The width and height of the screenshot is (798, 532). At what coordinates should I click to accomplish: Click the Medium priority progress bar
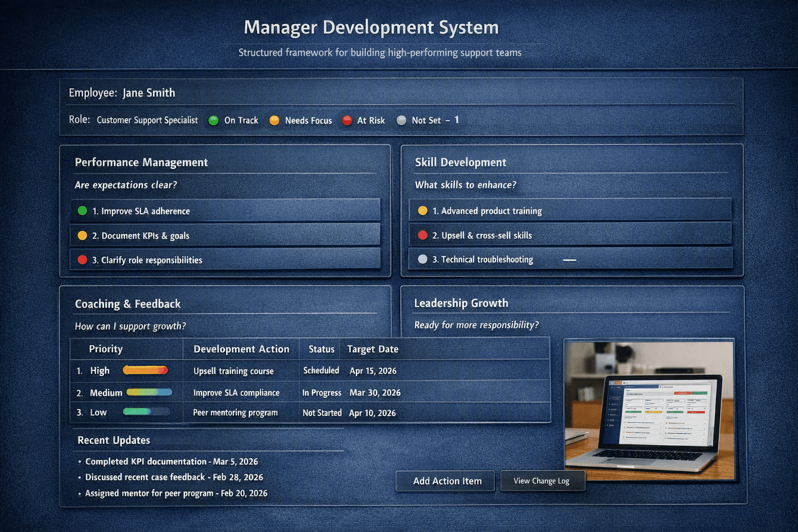point(149,392)
